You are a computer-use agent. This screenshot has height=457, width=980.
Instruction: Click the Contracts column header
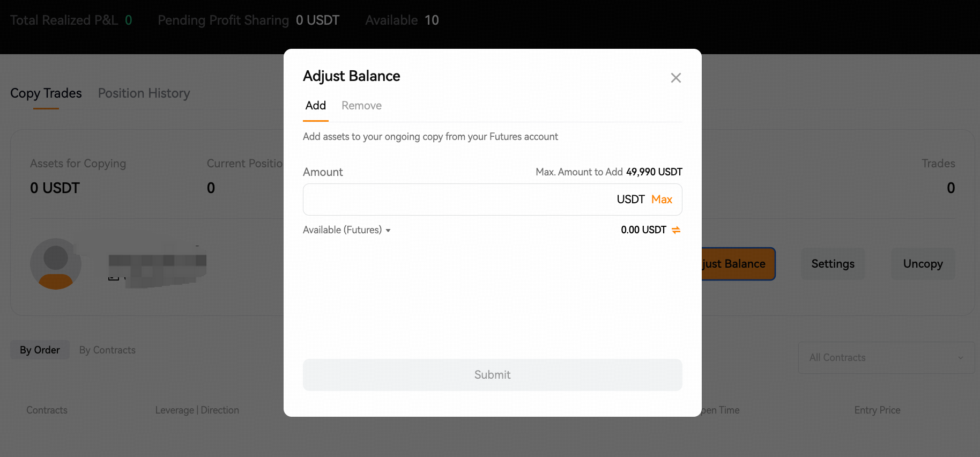[47, 410]
